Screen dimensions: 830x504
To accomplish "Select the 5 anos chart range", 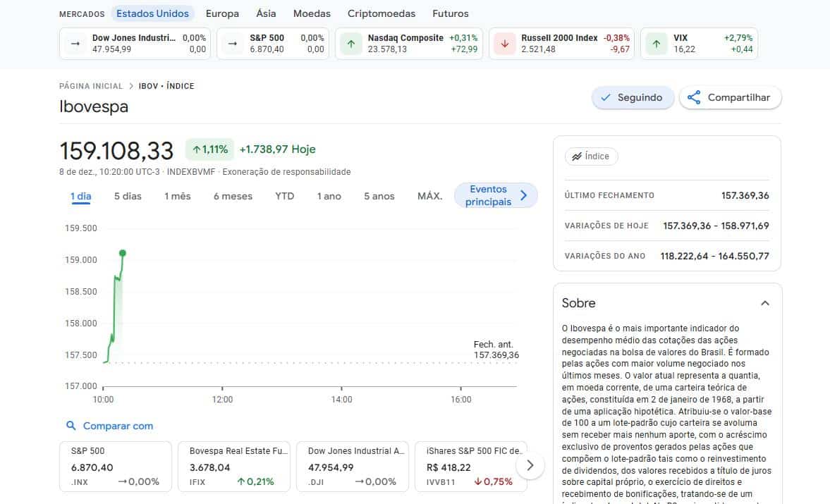I will (379, 196).
